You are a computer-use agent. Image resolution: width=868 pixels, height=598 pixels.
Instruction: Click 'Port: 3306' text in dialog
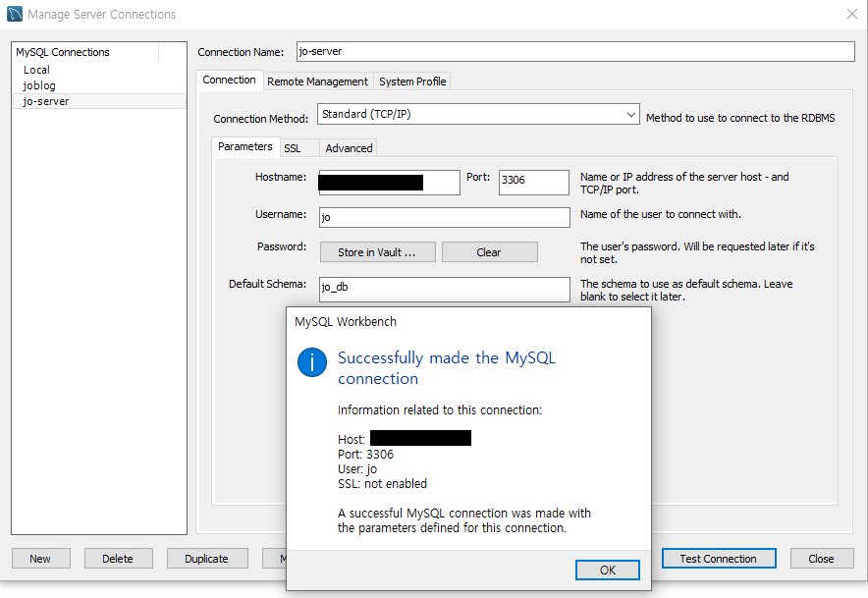tap(365, 454)
